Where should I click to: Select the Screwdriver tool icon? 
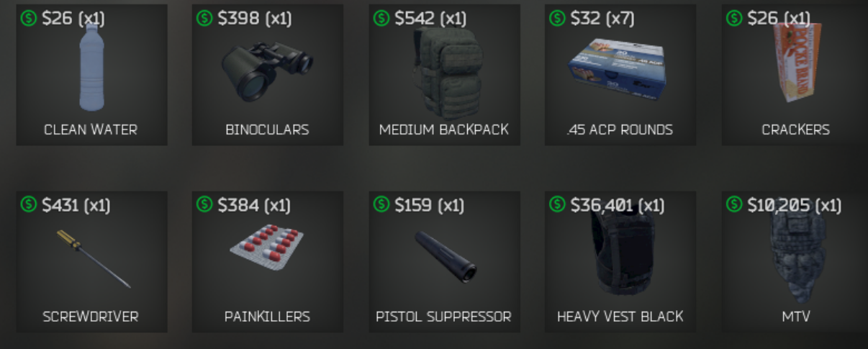94,258
